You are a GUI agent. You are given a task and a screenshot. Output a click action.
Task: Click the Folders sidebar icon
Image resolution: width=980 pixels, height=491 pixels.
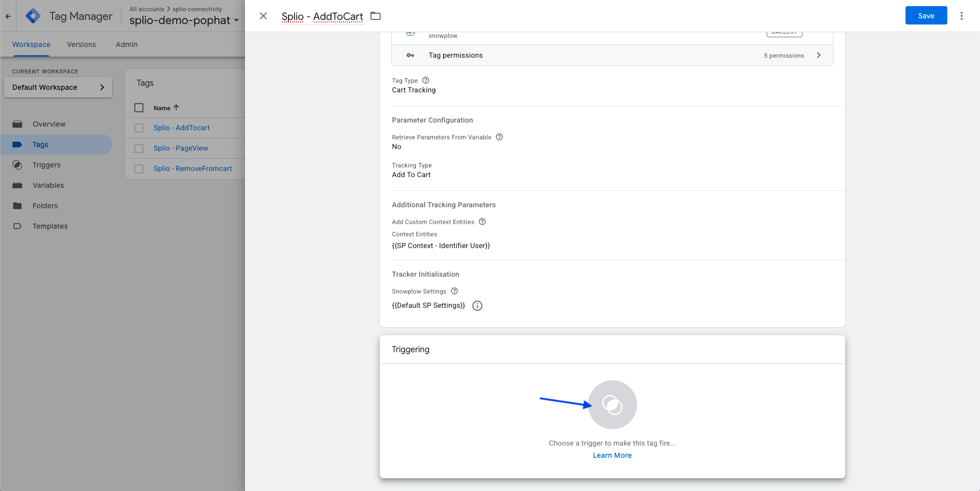17,206
